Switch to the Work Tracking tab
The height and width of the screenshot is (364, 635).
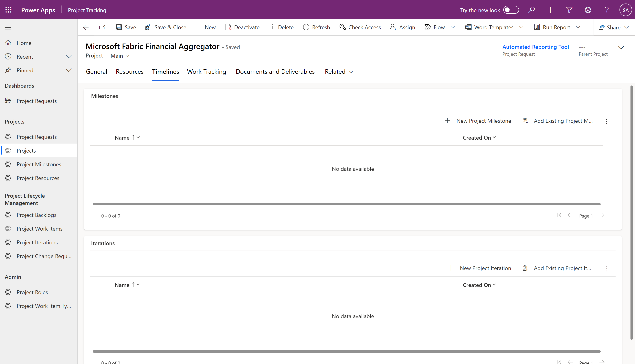206,72
